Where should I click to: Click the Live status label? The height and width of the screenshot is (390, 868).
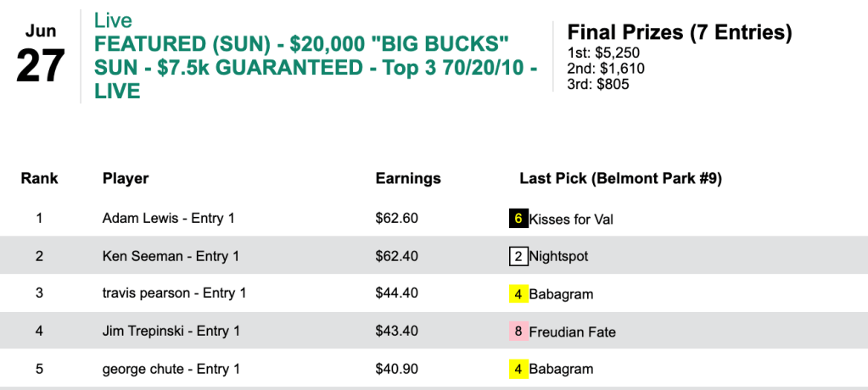(x=114, y=19)
